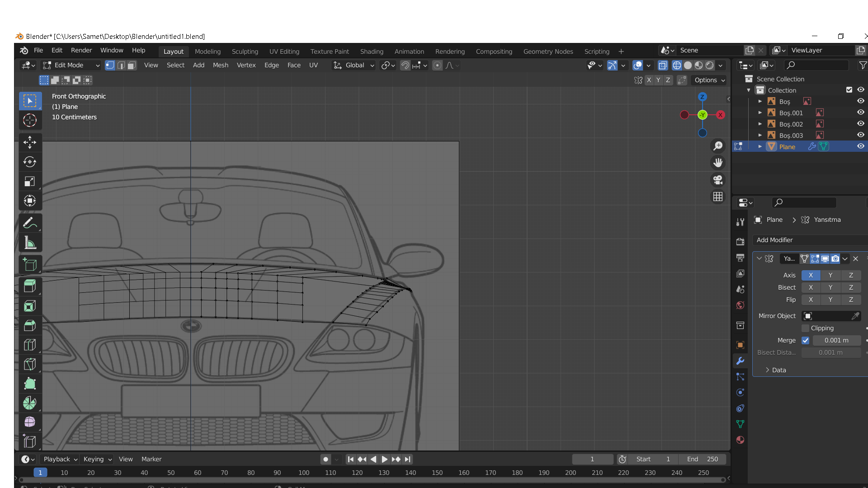Open the Modifier properties wrench tab
This screenshot has height=488, width=868.
click(x=740, y=361)
